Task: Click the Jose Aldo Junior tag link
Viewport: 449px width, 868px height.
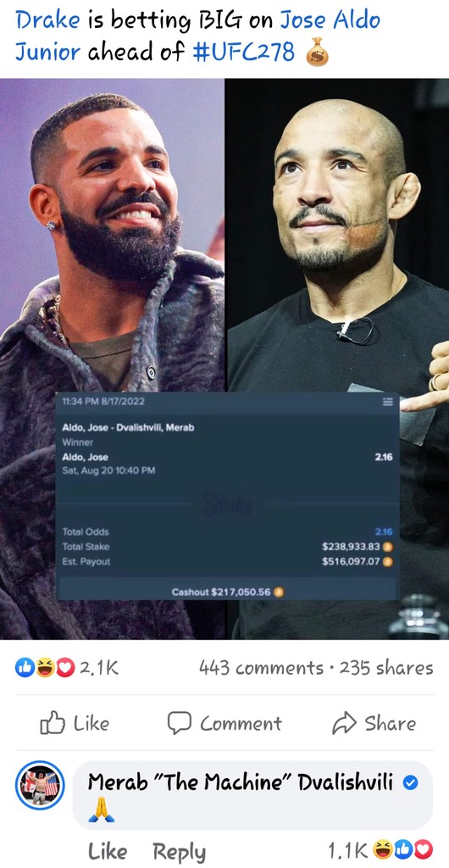Action: (197, 36)
